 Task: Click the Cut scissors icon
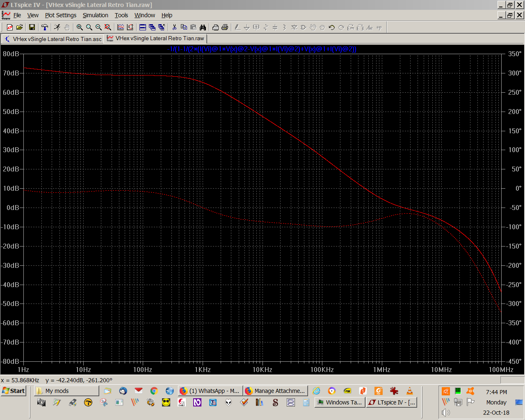click(174, 27)
